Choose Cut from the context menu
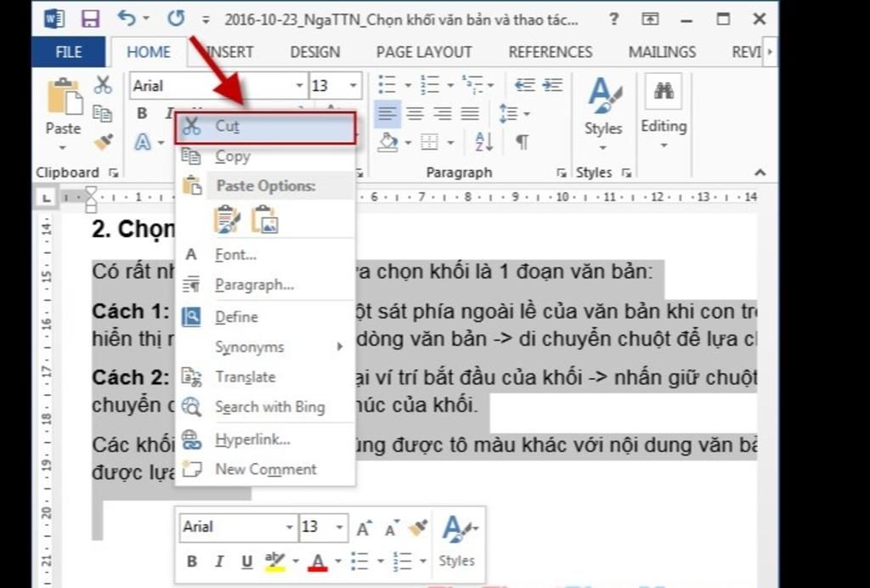The height and width of the screenshot is (588, 870). [x=265, y=127]
